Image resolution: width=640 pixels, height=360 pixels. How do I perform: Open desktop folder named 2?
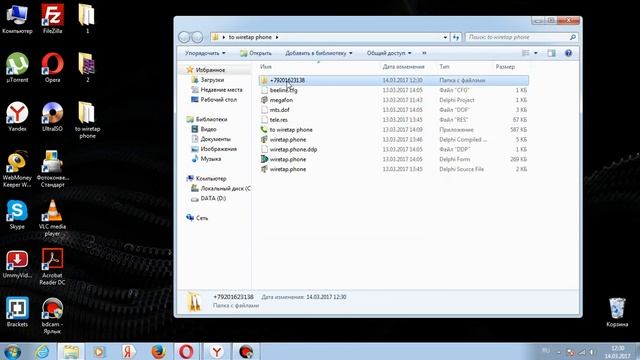tap(87, 67)
